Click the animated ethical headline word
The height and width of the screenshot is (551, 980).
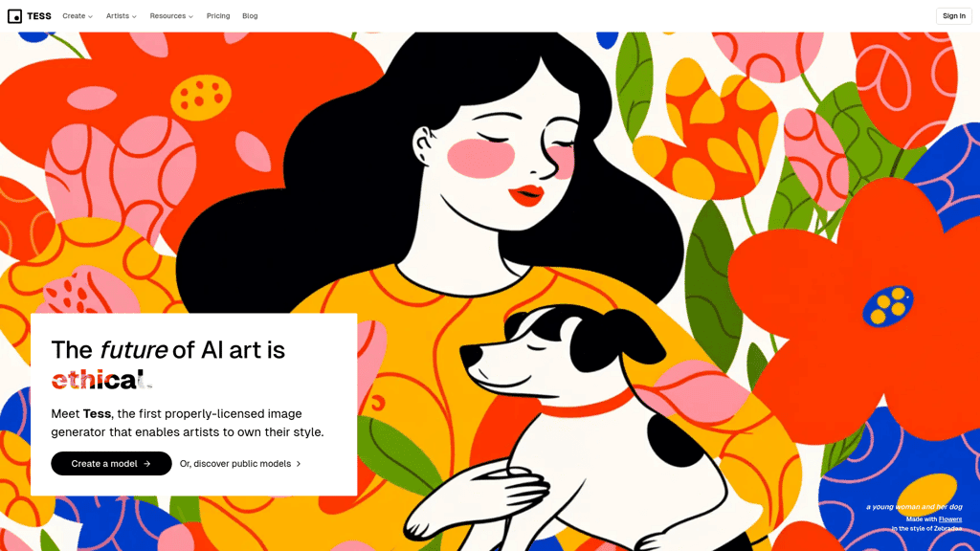pyautogui.click(x=100, y=379)
